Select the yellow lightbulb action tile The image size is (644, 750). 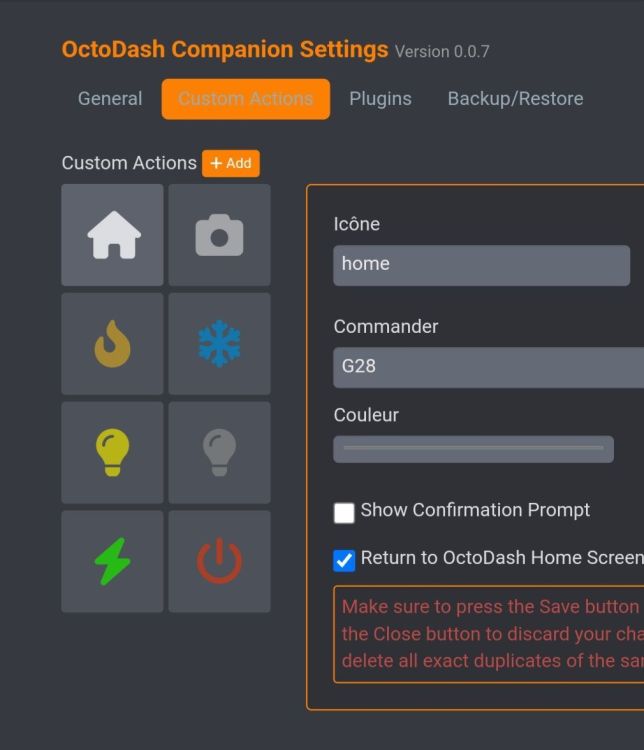point(112,452)
